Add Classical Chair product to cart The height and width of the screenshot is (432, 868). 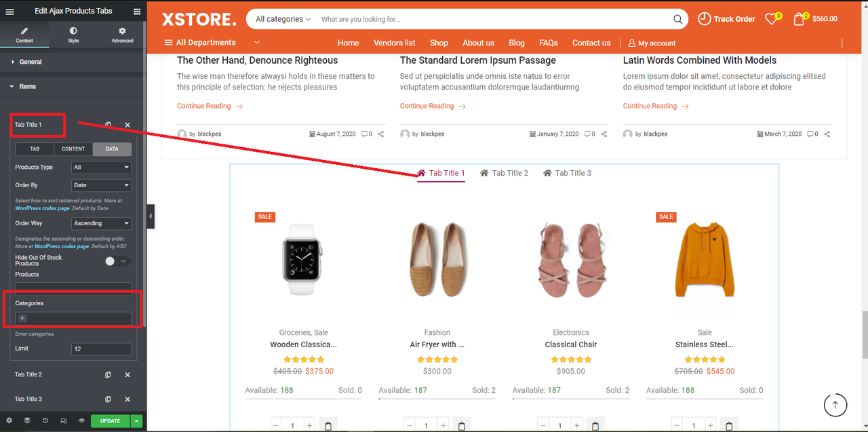[x=595, y=425]
